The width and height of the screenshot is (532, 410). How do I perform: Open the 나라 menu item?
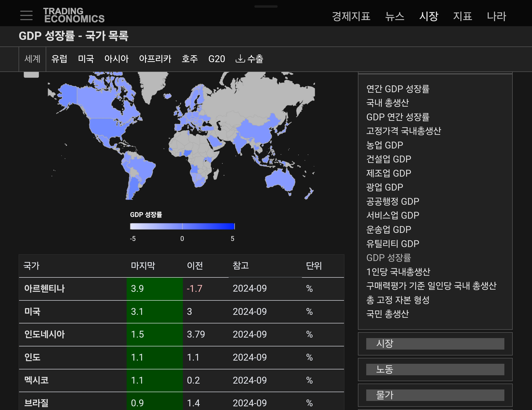click(x=496, y=16)
